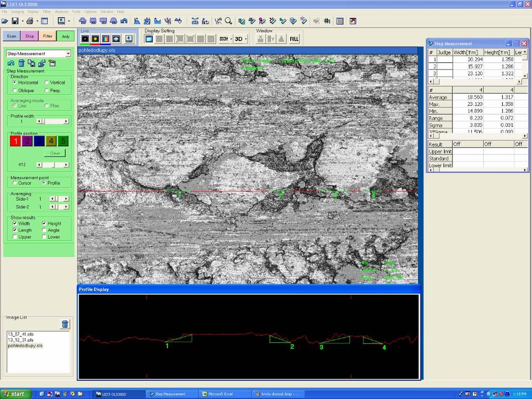Click the Side-1 averaging right arrow
This screenshot has height=399, width=532.
tap(66, 199)
